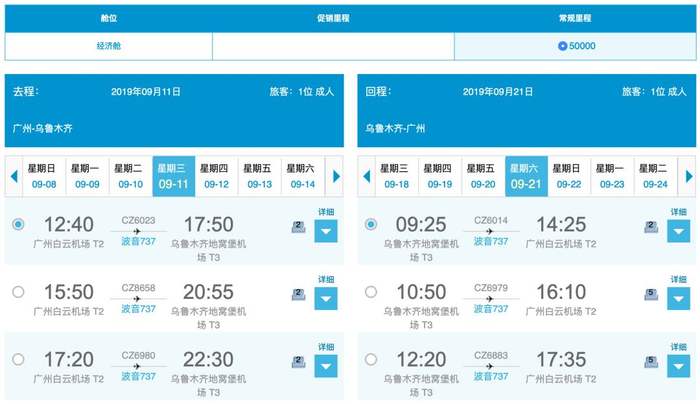Click seat availability icon for flight CZ6023

(x=298, y=227)
